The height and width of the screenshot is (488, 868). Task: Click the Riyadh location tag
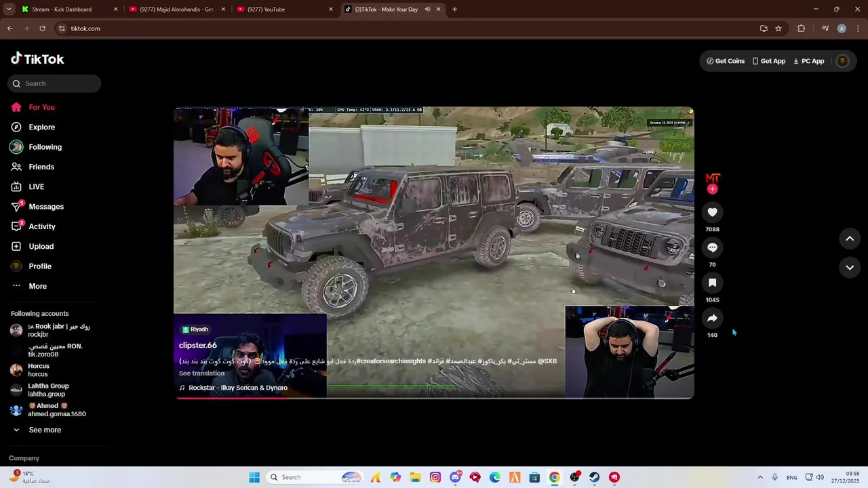pos(195,329)
